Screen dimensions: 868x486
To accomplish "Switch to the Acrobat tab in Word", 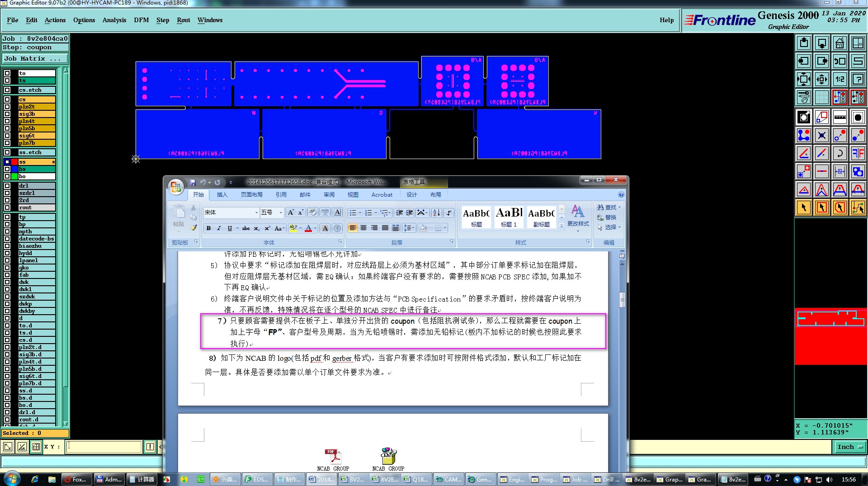I will [x=382, y=195].
